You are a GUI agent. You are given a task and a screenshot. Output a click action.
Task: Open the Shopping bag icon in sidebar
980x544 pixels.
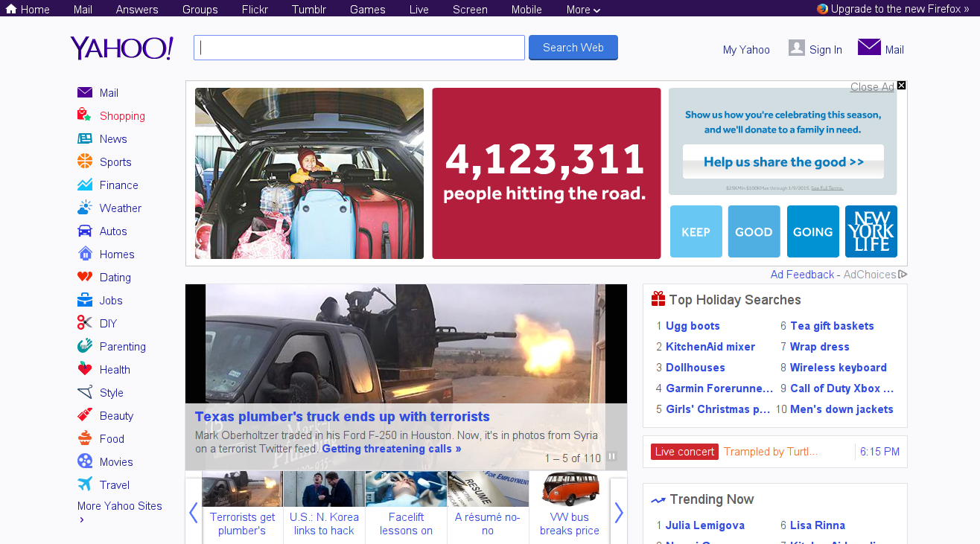pos(84,115)
